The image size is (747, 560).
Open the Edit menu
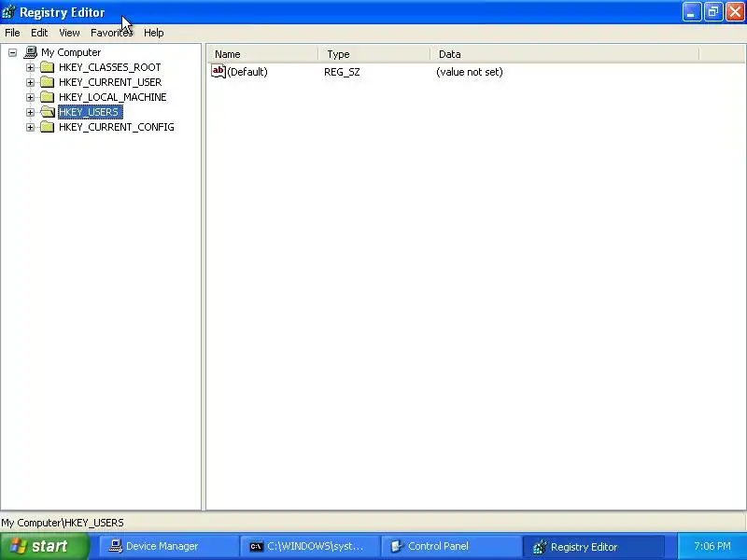coord(39,33)
